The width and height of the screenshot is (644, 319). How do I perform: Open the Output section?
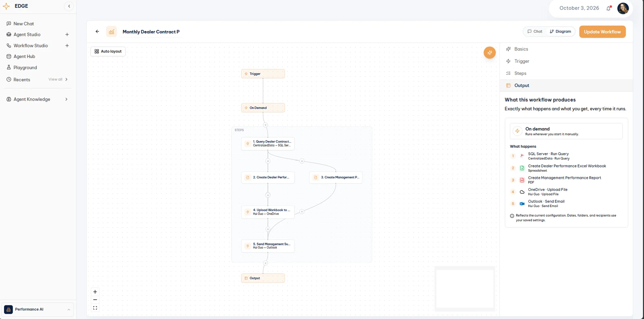coord(566,85)
